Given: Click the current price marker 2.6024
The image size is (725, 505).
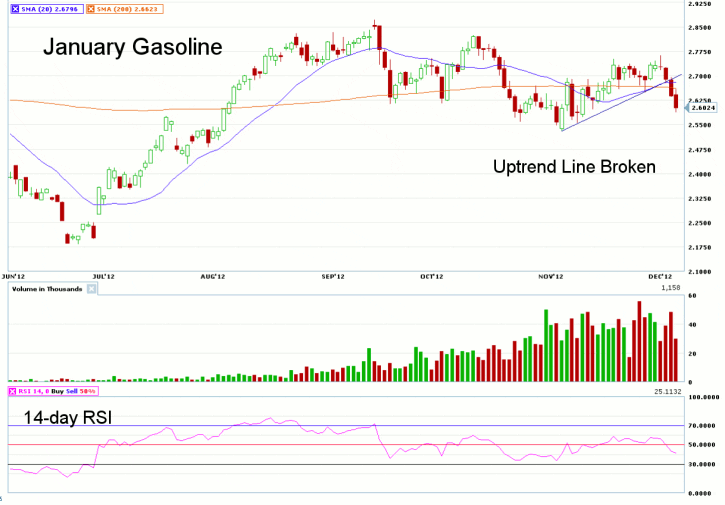Looking at the screenshot, I should coord(700,110).
